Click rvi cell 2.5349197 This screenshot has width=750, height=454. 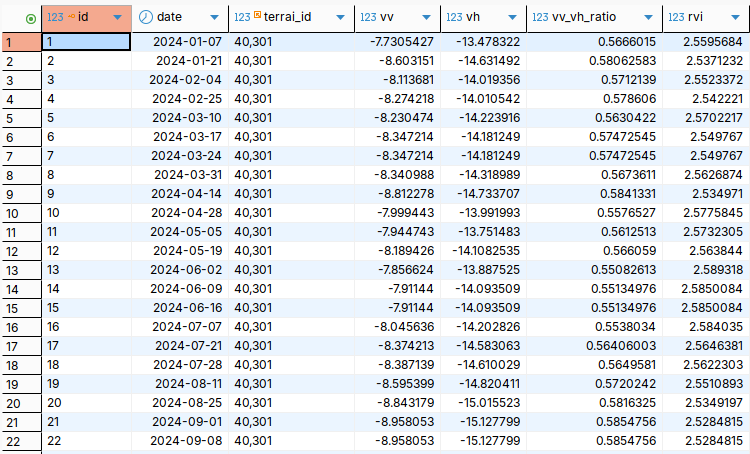coord(706,403)
